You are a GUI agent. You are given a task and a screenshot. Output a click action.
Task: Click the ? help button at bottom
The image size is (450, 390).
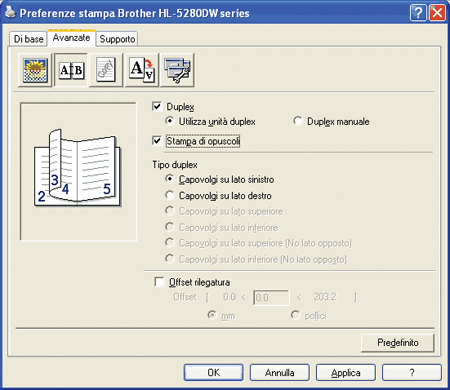coord(412,372)
